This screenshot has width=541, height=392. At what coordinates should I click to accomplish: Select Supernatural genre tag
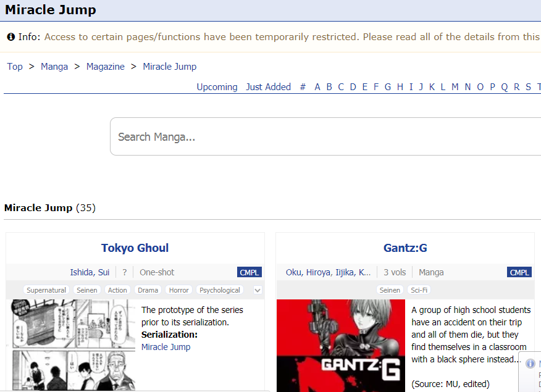pos(46,290)
